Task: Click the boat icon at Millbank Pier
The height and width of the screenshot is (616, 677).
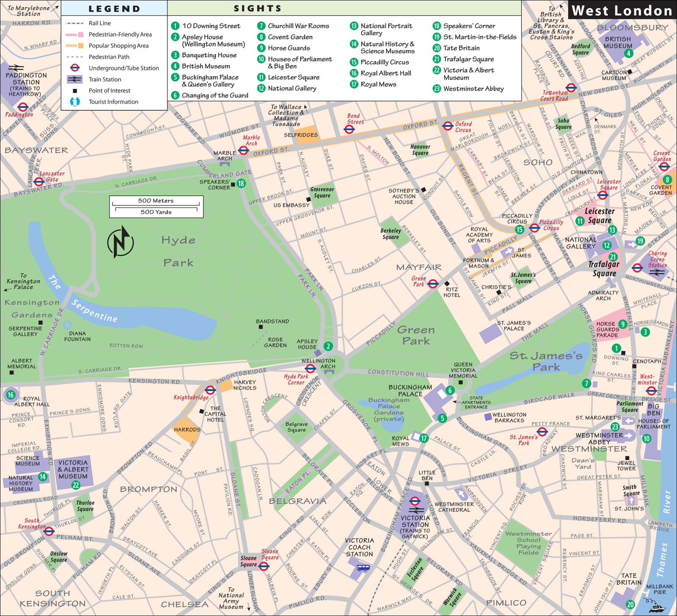Action: coord(654,605)
